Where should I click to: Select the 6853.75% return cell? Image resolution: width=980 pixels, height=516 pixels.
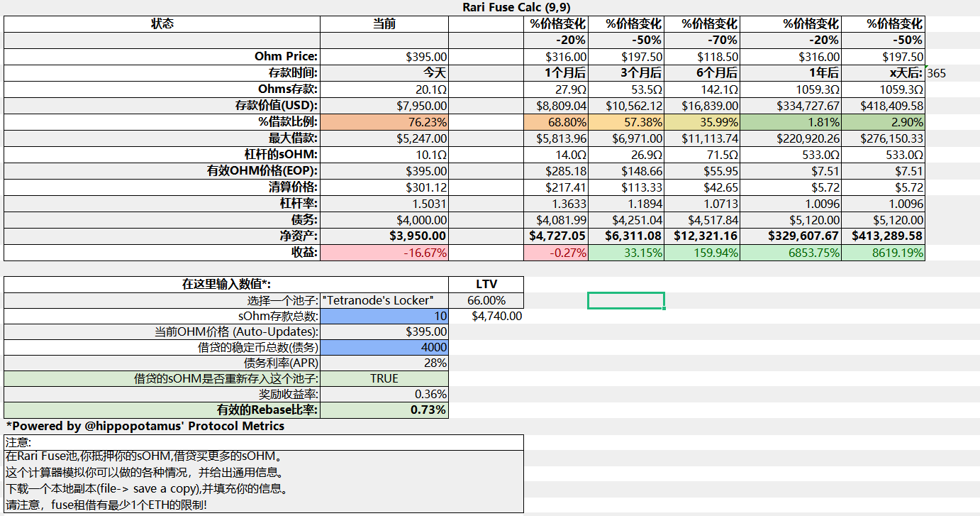coord(791,252)
